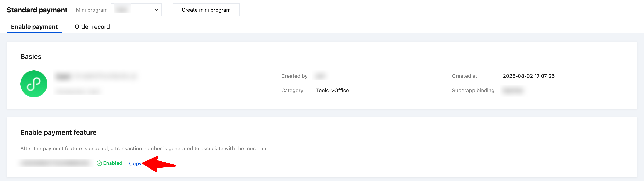644x181 pixels.
Task: Click the Enabled status text
Action: click(x=112, y=163)
